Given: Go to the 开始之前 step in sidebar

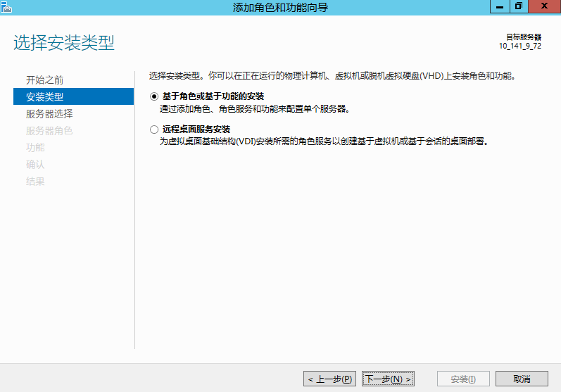Looking at the screenshot, I should pyautogui.click(x=44, y=80).
